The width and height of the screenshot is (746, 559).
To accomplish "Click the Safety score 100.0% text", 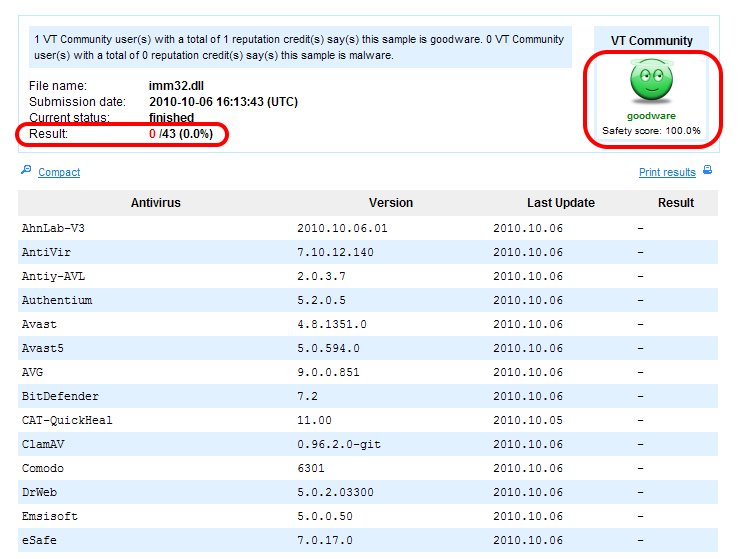I will pos(651,131).
